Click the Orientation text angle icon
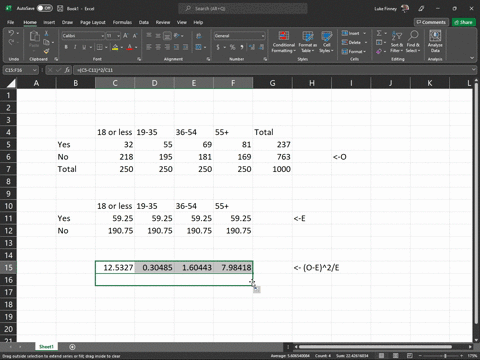This screenshot has height=360, width=480. (177, 36)
